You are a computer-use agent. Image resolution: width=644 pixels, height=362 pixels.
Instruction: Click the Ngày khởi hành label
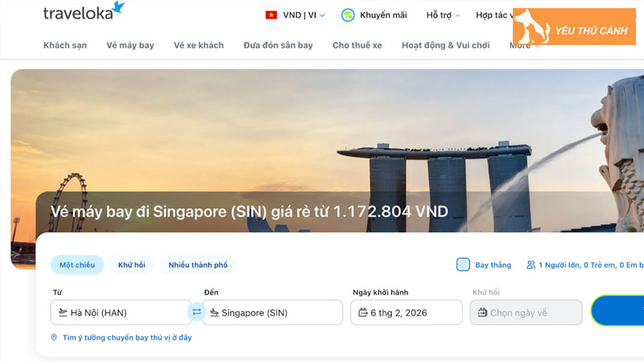380,292
